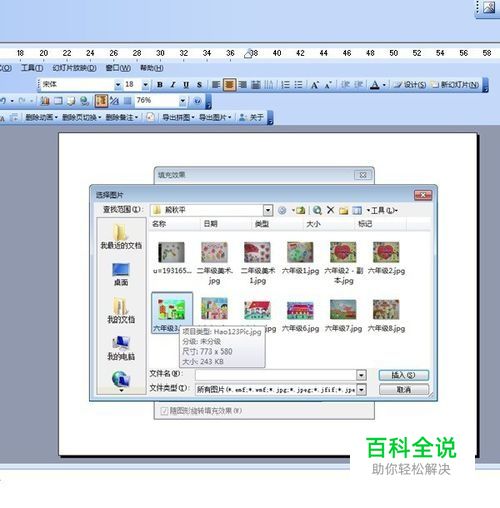Screen dimensions: 500x508
Task: Open the Font Color dropdown arrow
Action: click(x=384, y=85)
